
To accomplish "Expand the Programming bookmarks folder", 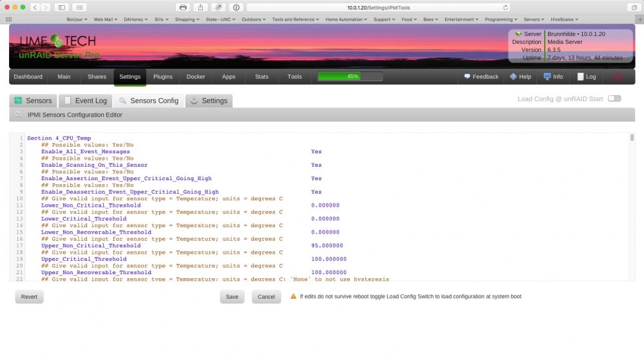I will (500, 19).
